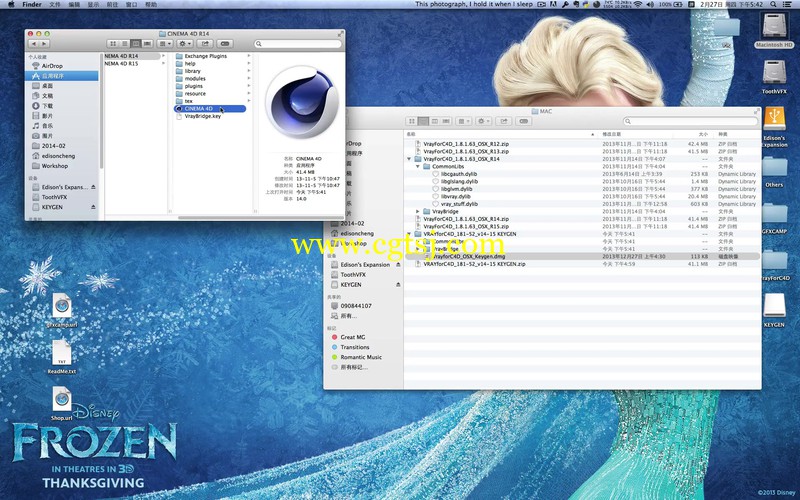The height and width of the screenshot is (500, 800).
Task: Switch MAC window to icon view
Action: [412, 121]
